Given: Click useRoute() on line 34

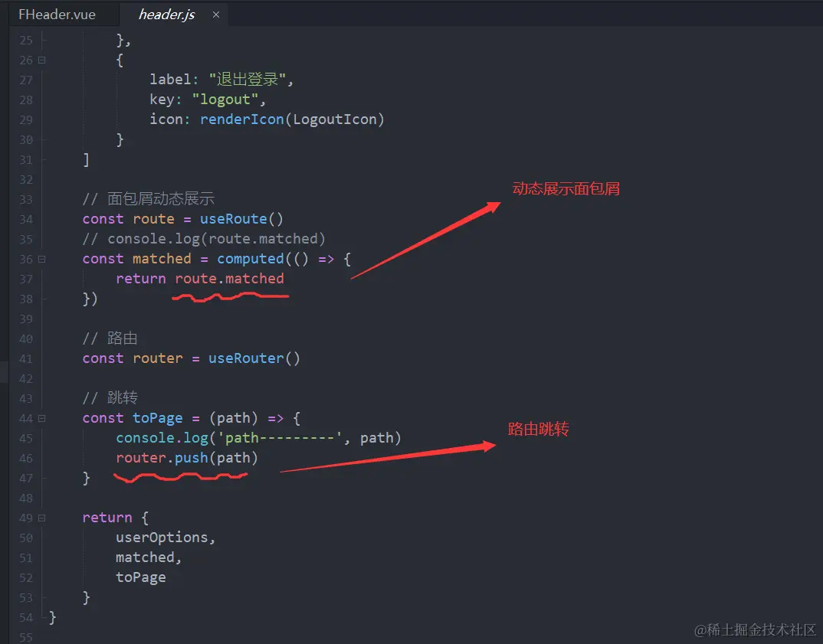Looking at the screenshot, I should 241,219.
